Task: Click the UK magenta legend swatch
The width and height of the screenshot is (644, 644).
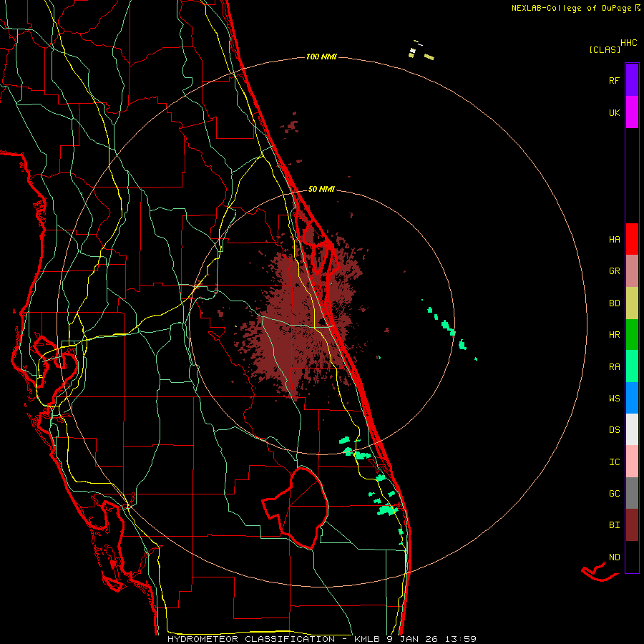Action: 632,112
